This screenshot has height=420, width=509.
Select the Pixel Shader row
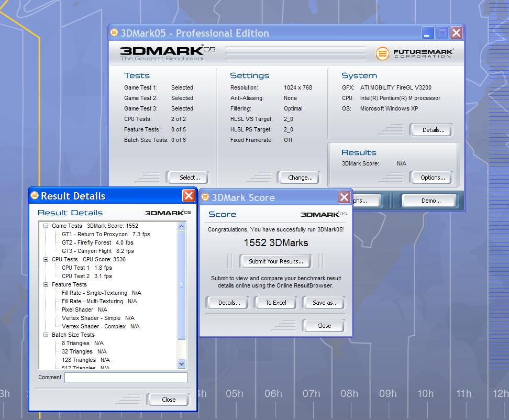(x=84, y=310)
